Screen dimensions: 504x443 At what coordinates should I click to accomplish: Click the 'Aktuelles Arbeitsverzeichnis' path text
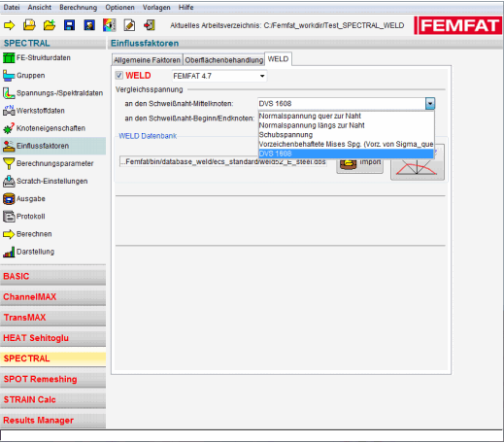287,25
